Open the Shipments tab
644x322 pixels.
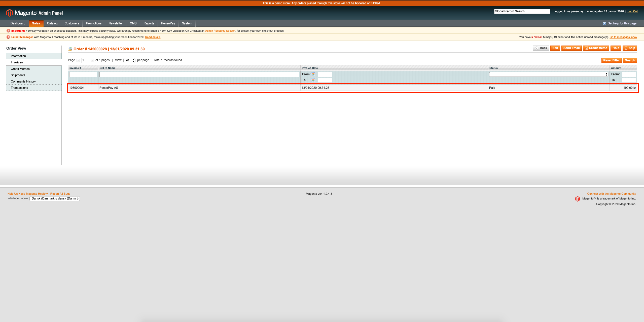(x=34, y=75)
